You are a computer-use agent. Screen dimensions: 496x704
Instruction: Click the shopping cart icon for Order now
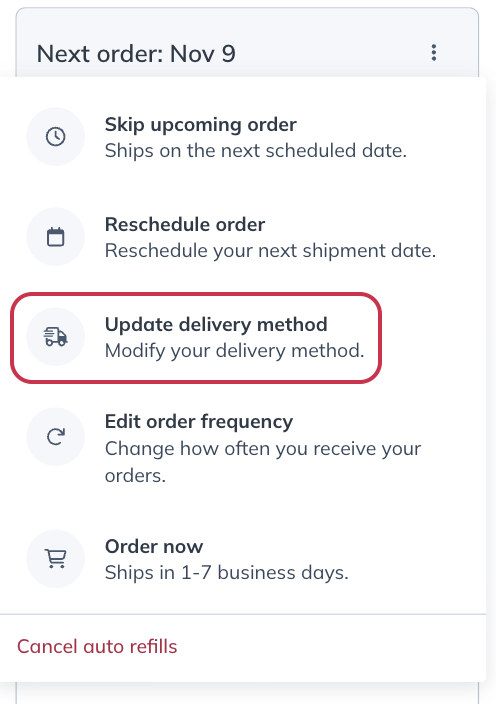(56, 559)
